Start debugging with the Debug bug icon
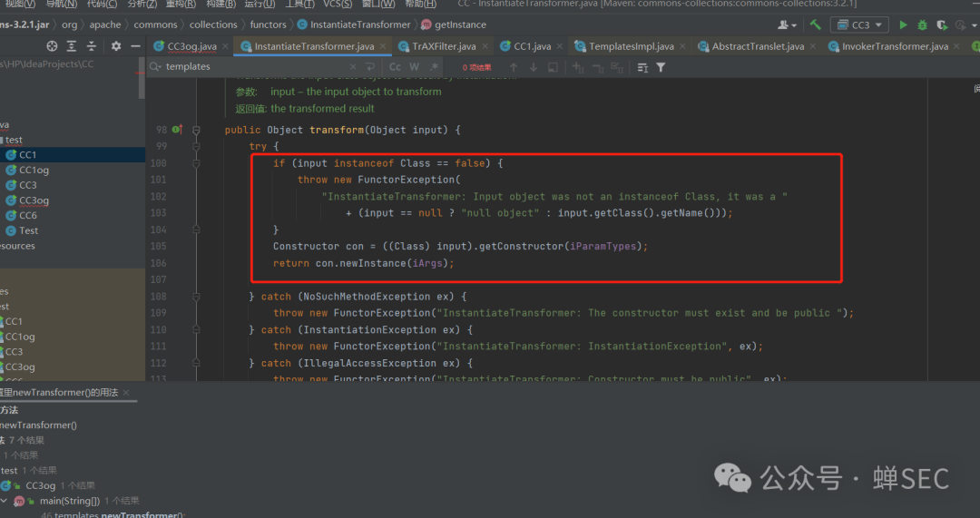This screenshot has height=518, width=980. point(923,24)
